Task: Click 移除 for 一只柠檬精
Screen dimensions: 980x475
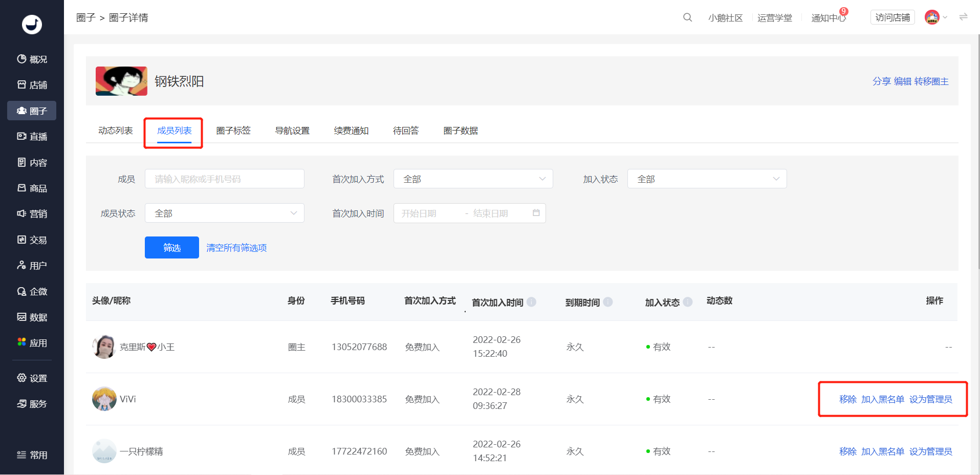Action: click(x=848, y=451)
